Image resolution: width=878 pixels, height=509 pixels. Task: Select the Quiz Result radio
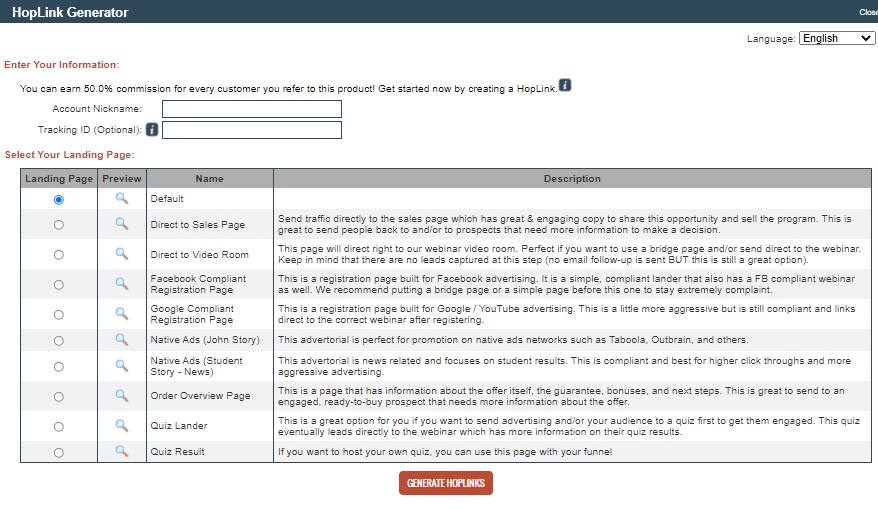pos(59,452)
